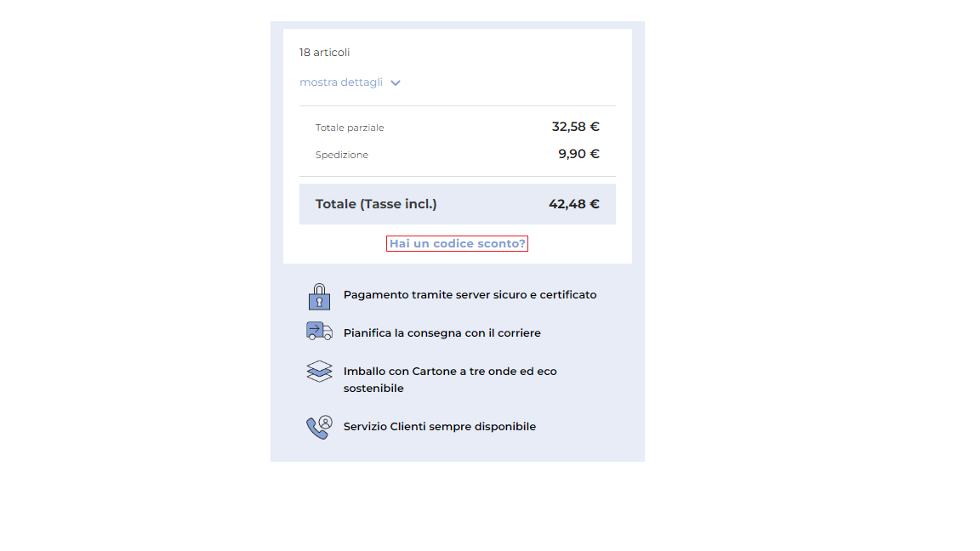Click the '42,48 €' total amount
980x551 pixels.
click(x=574, y=204)
